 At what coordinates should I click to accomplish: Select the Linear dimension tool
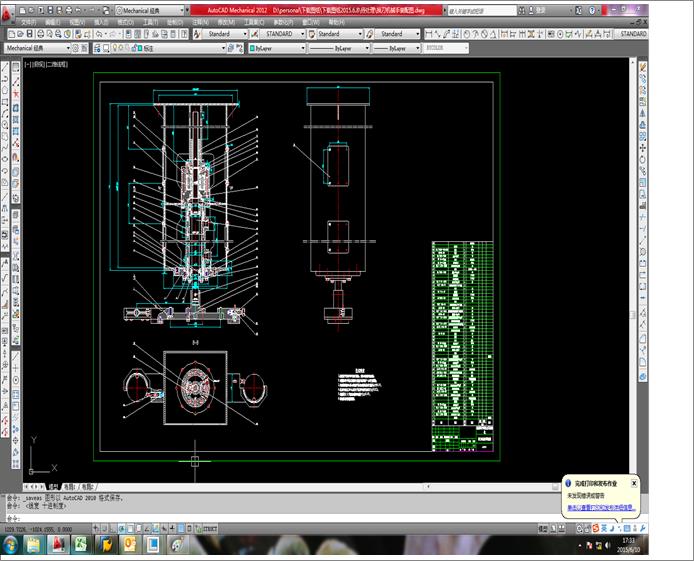tap(428, 34)
